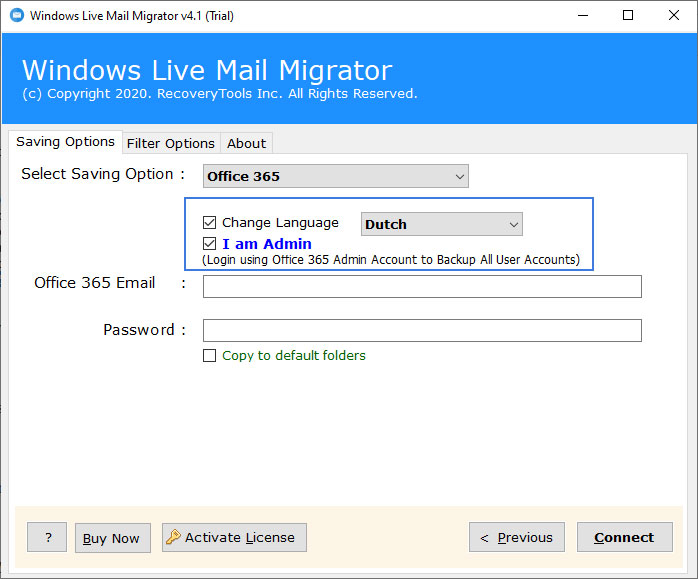Click the copyright RecoveryTools text
This screenshot has height=579, width=698.
[220, 93]
